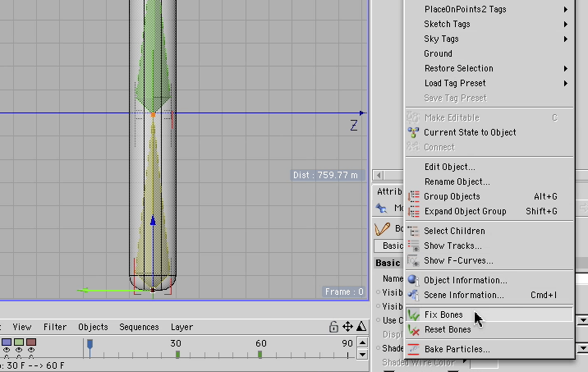Viewport: 588px width, 372px height.
Task: Click the lock icon in timeline header
Action: tap(333, 327)
